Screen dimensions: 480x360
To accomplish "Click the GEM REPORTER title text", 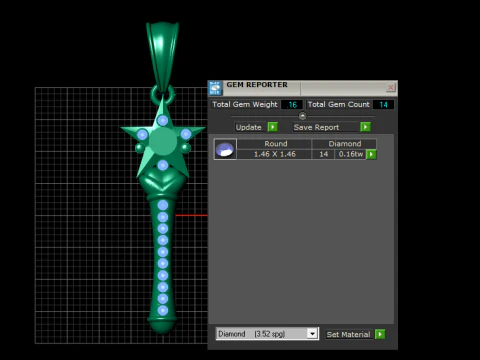I will (257, 85).
